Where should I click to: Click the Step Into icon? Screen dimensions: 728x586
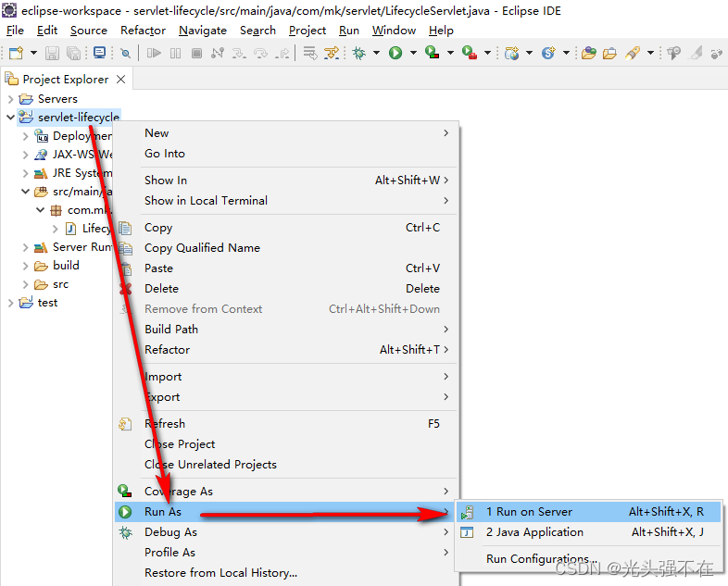239,53
